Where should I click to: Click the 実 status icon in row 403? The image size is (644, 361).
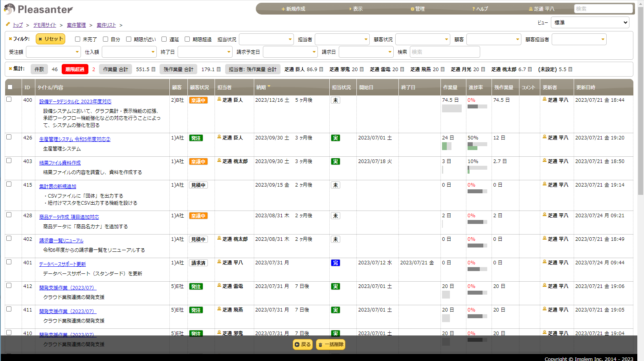tap(335, 161)
